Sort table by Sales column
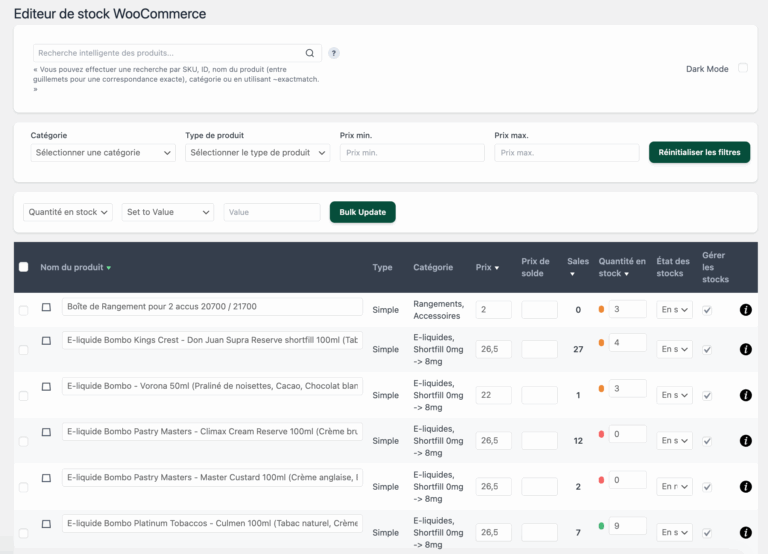This screenshot has height=554, width=768. (578, 267)
